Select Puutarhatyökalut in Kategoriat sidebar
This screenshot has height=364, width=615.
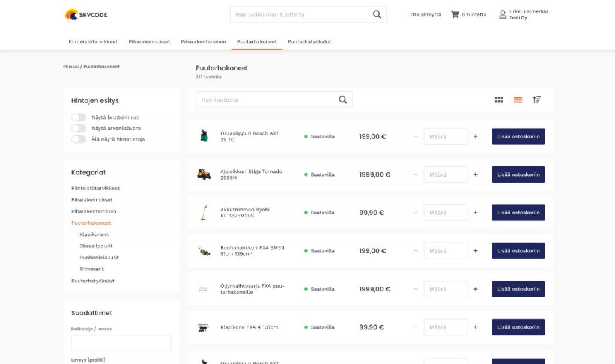pyautogui.click(x=92, y=281)
